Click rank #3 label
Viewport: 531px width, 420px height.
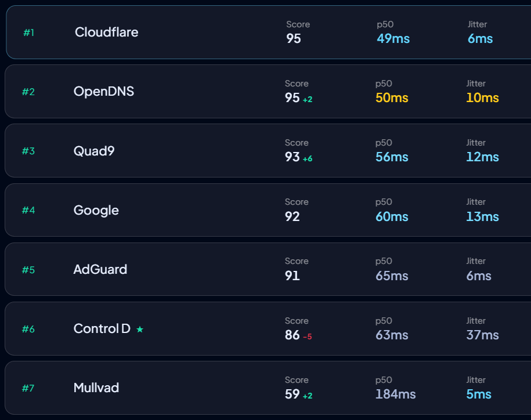coord(28,151)
